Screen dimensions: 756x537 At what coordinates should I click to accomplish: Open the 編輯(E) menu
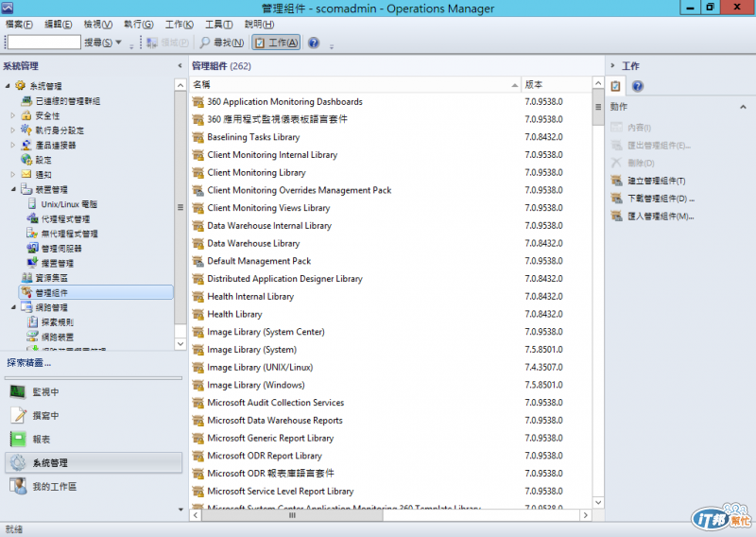point(59,25)
